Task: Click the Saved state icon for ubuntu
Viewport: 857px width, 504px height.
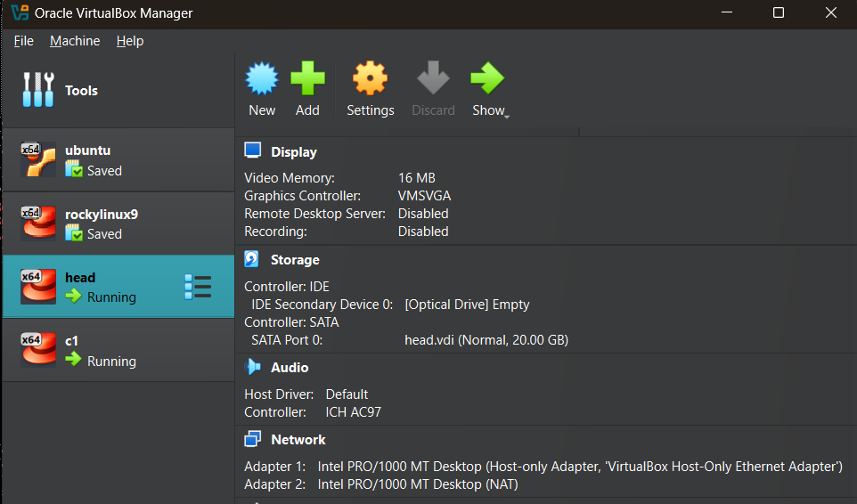Action: [x=74, y=168]
